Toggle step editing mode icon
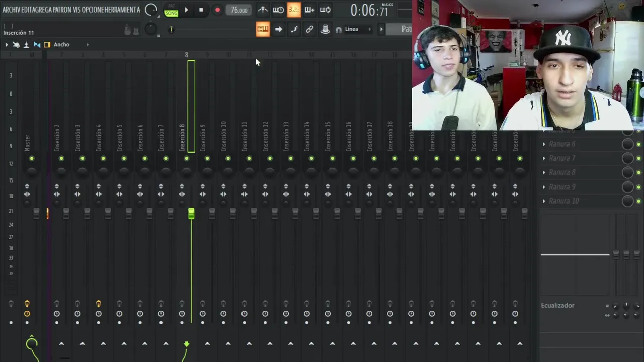This screenshot has height=362, width=644. (294, 29)
